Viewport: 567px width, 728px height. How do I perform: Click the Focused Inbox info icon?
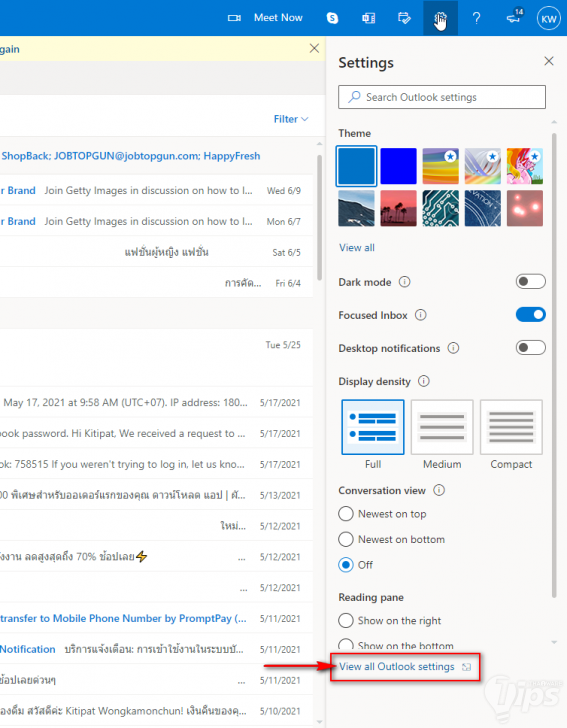pos(420,315)
